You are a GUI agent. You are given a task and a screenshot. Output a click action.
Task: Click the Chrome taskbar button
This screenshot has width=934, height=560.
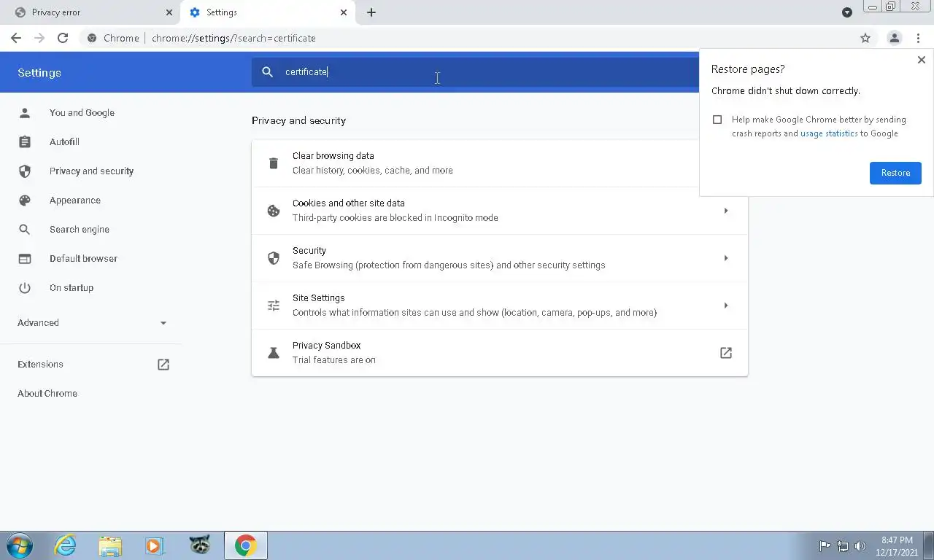click(246, 545)
